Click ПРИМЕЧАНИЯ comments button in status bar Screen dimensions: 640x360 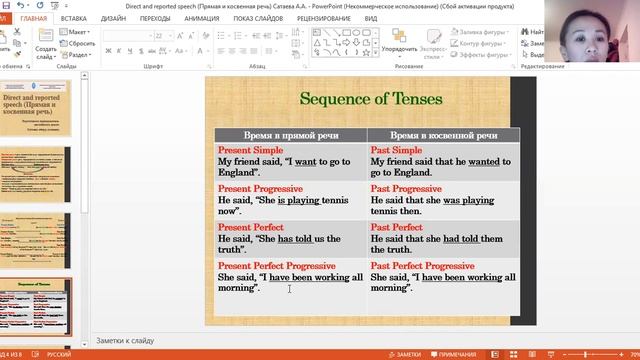click(x=453, y=354)
